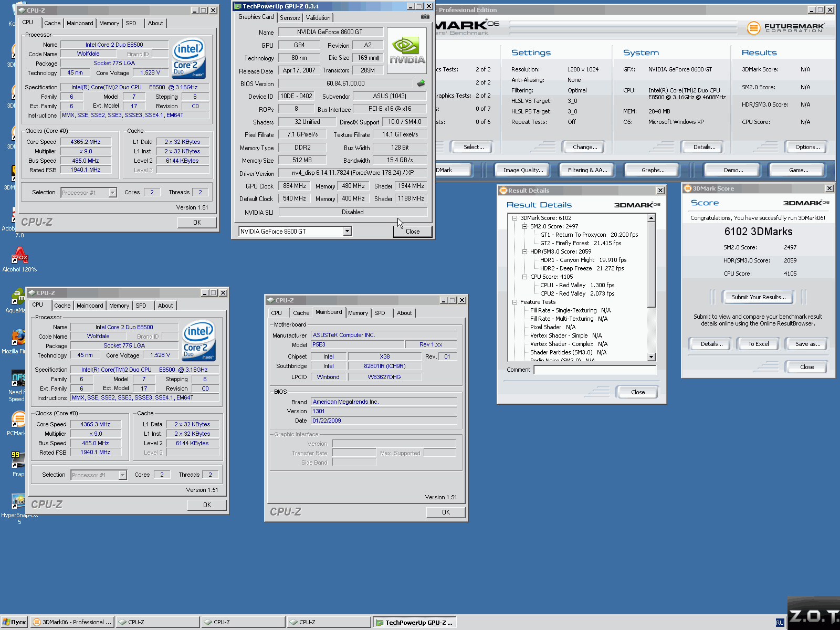Open the NVIDIA GeForce 8600 GT device dropdown
This screenshot has height=630, width=840.
[x=347, y=231]
